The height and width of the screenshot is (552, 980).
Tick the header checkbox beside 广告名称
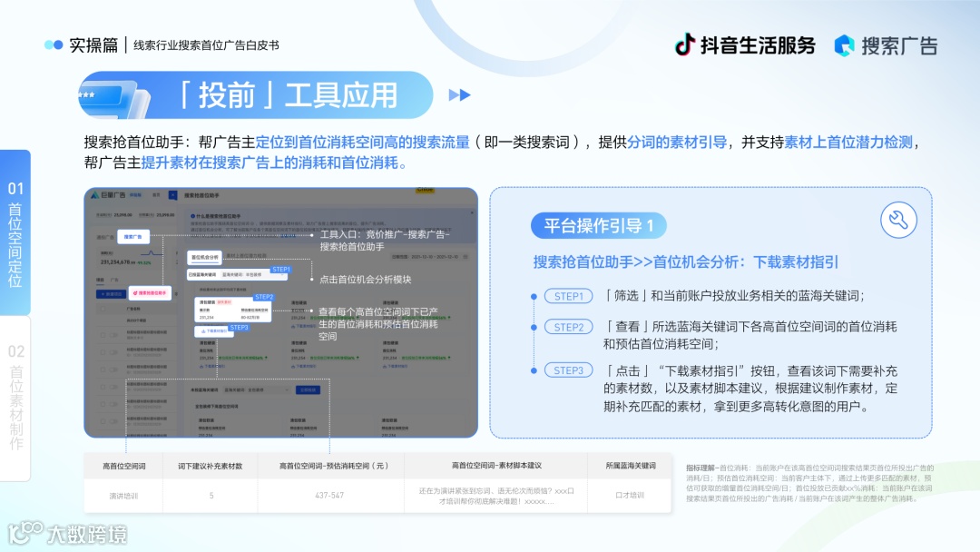103,309
